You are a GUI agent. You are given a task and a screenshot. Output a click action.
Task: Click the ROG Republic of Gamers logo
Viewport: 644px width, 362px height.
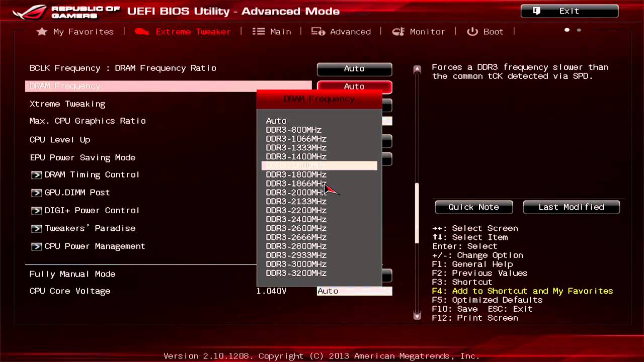pos(66,12)
